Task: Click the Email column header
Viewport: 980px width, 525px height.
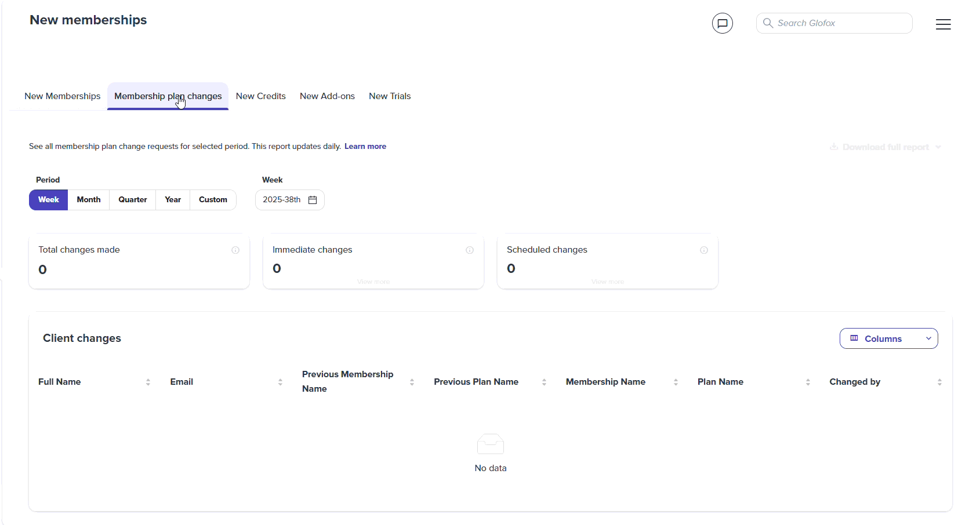Action: pyautogui.click(x=182, y=382)
